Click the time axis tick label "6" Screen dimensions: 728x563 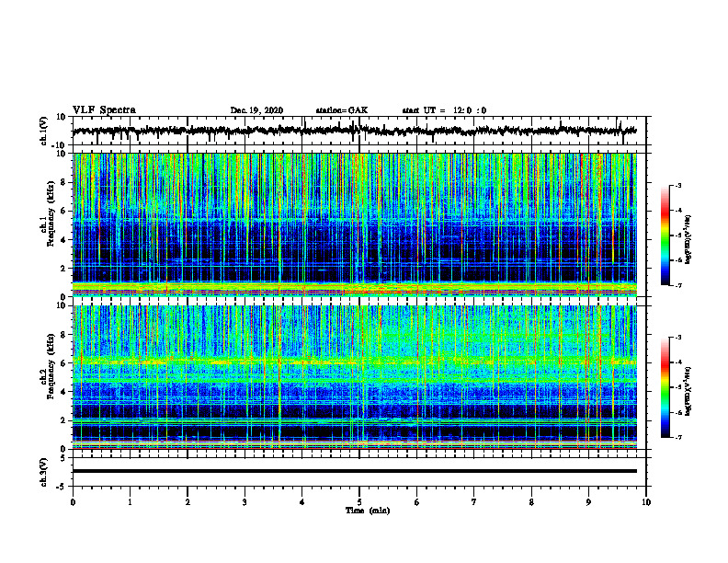click(x=417, y=502)
